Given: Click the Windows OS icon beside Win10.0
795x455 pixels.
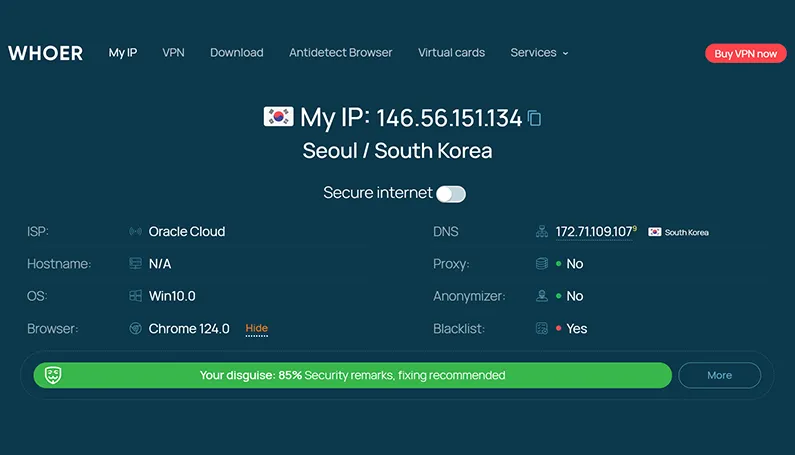Looking at the screenshot, I should [135, 296].
